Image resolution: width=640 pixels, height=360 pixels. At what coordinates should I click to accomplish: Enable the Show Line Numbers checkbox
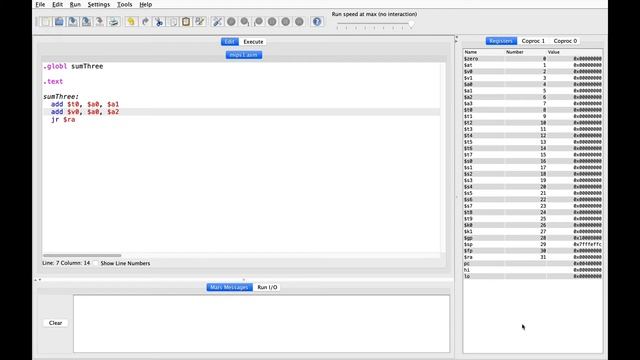click(96, 263)
